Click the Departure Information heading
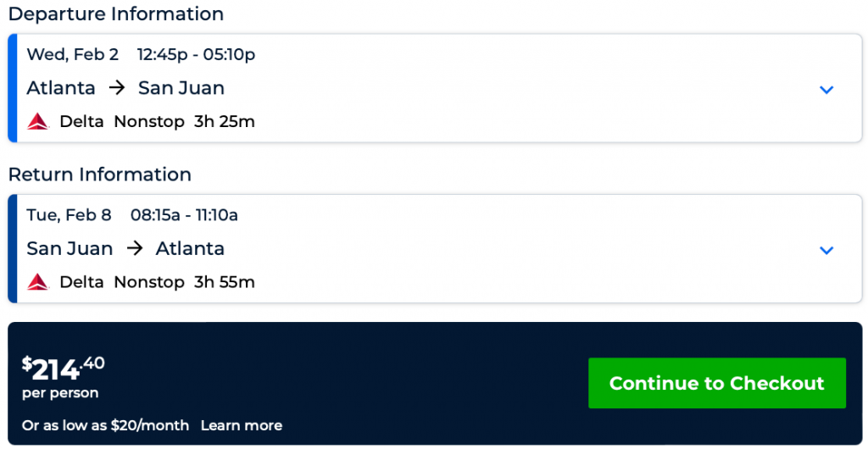 (x=116, y=14)
